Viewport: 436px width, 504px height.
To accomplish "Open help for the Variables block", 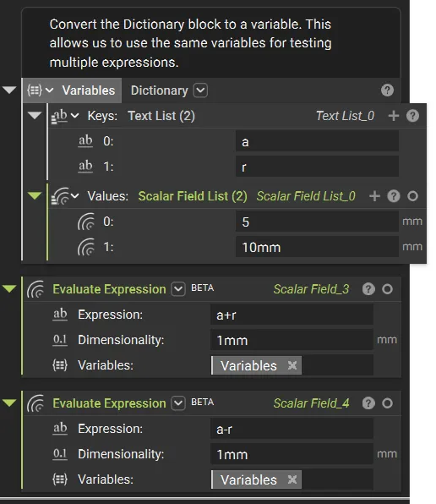I will point(387,90).
